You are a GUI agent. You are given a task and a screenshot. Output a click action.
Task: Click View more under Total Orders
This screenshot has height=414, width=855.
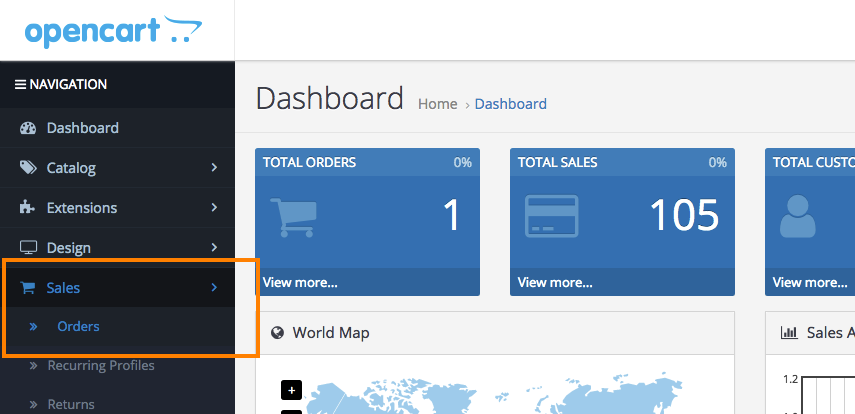point(300,282)
